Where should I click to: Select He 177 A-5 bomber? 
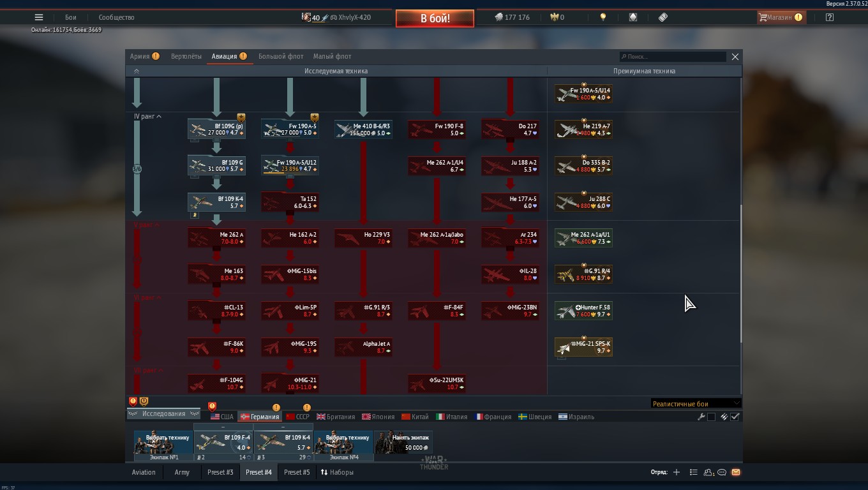click(510, 202)
